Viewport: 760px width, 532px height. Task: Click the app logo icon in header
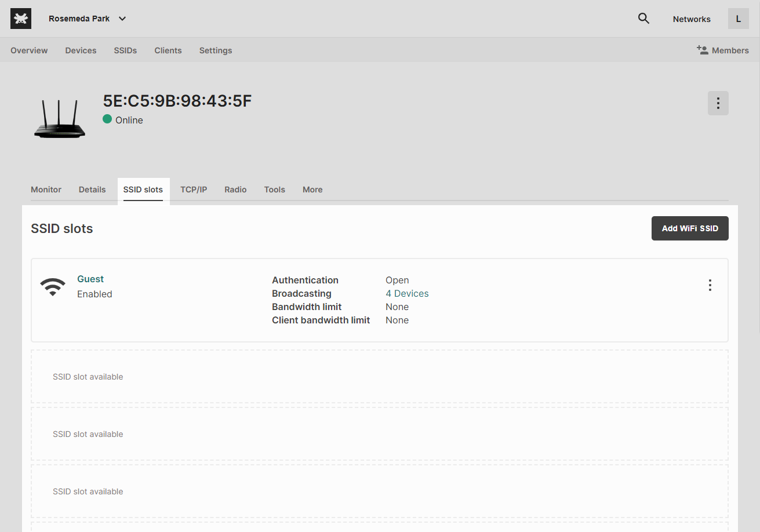21,19
